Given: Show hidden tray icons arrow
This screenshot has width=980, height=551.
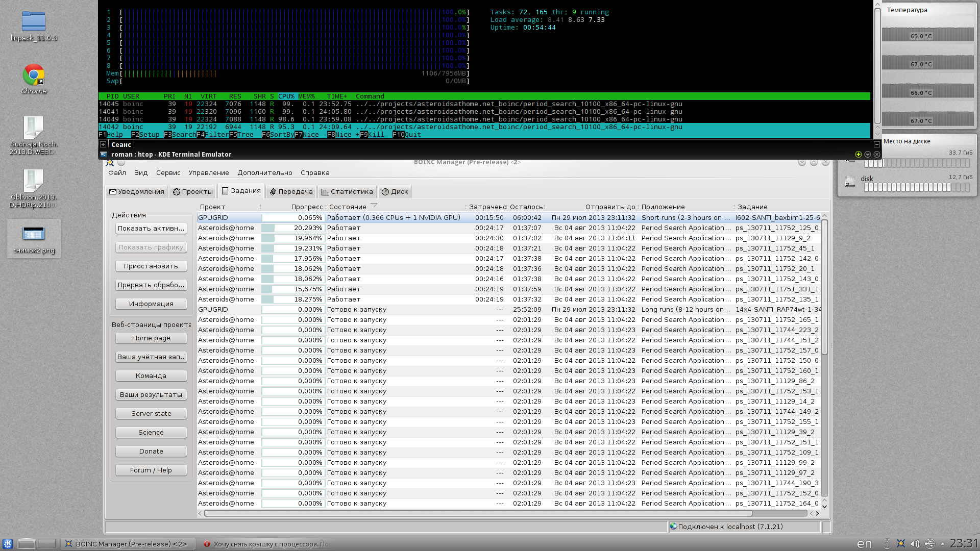Looking at the screenshot, I should point(942,544).
